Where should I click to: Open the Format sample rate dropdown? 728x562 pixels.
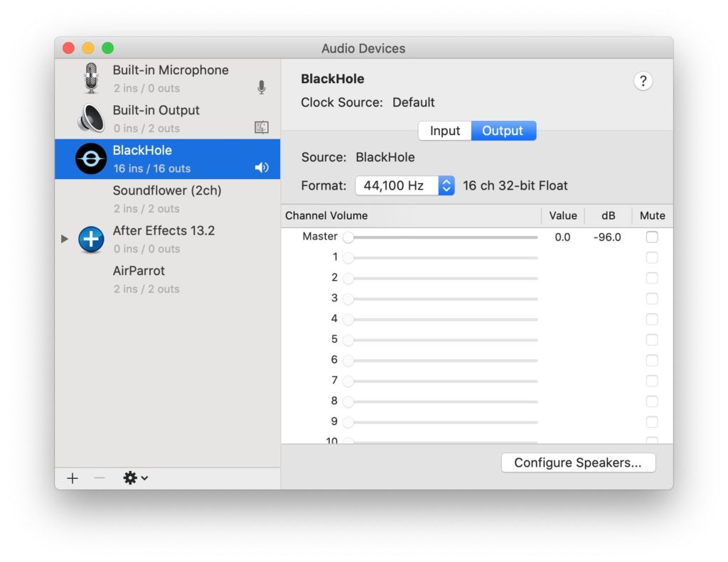click(446, 185)
